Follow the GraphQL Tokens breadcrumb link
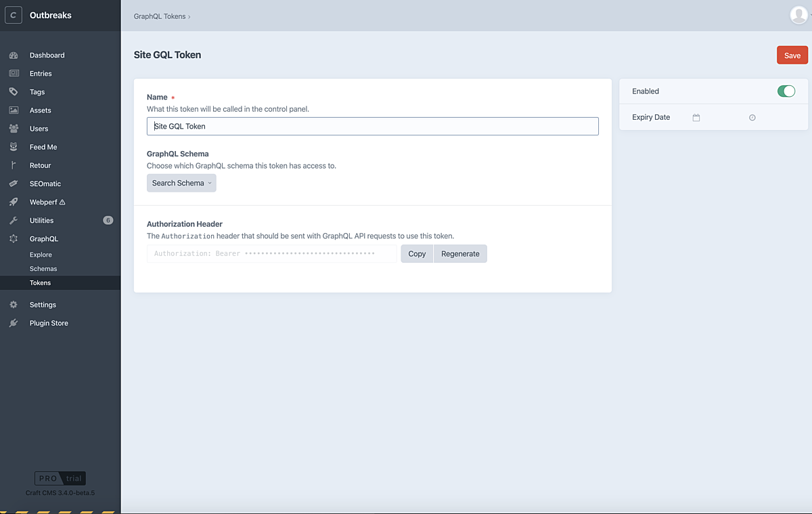 pyautogui.click(x=160, y=16)
